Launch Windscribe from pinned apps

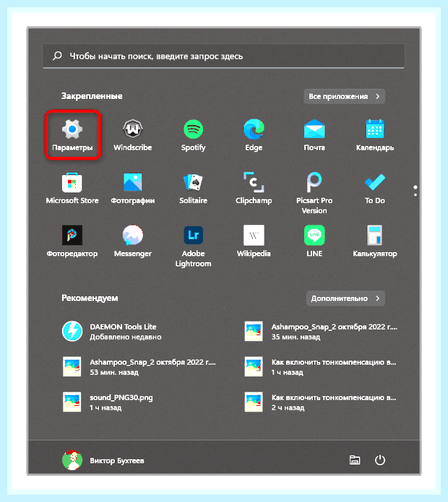pyautogui.click(x=132, y=134)
